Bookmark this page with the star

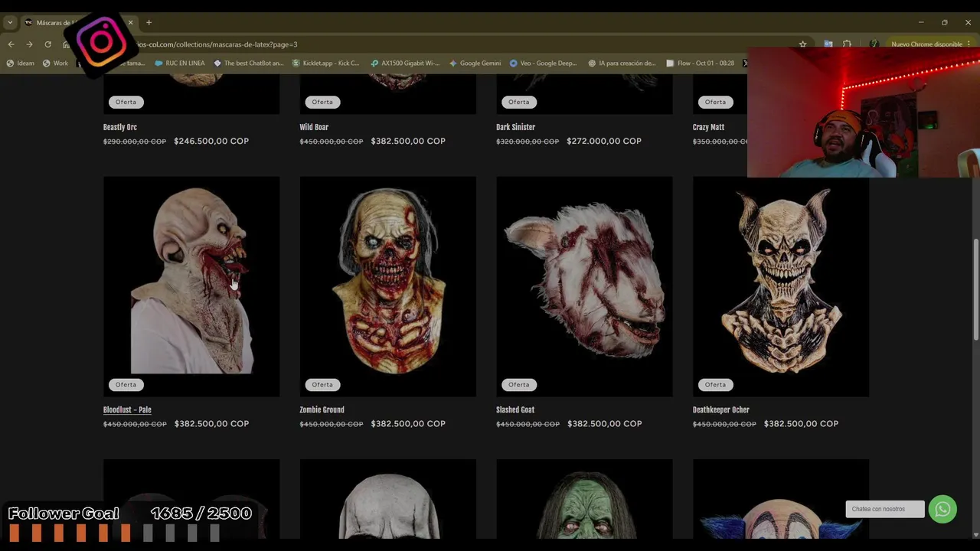coord(802,44)
